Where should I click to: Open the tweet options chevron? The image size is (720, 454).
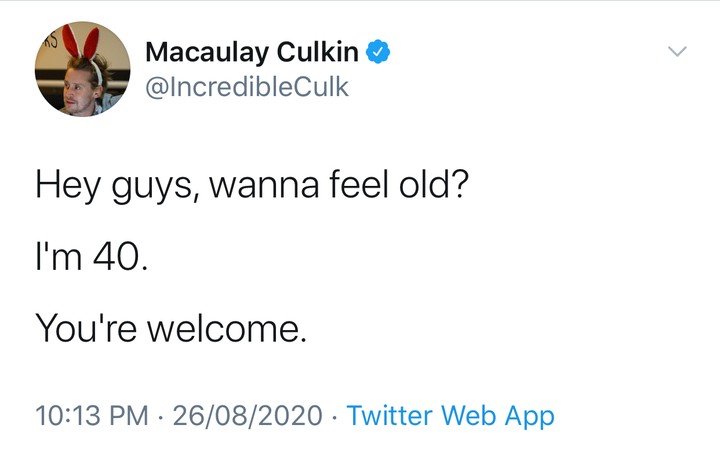pyautogui.click(x=678, y=51)
